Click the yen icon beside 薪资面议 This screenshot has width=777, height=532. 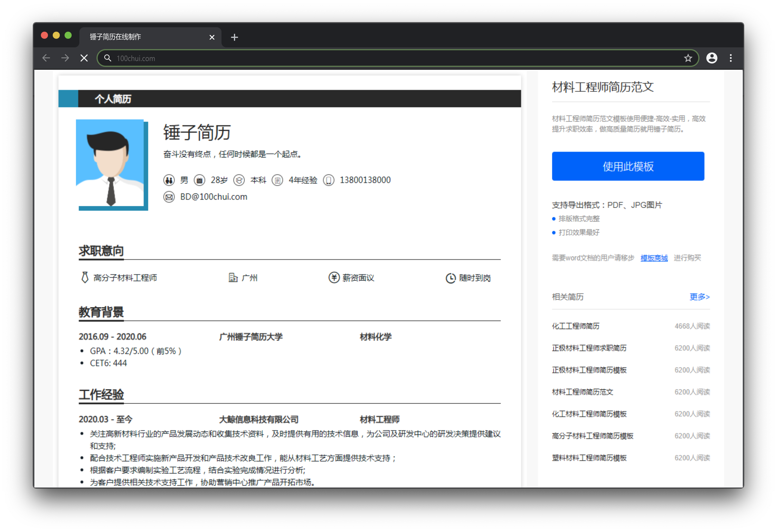(x=334, y=277)
